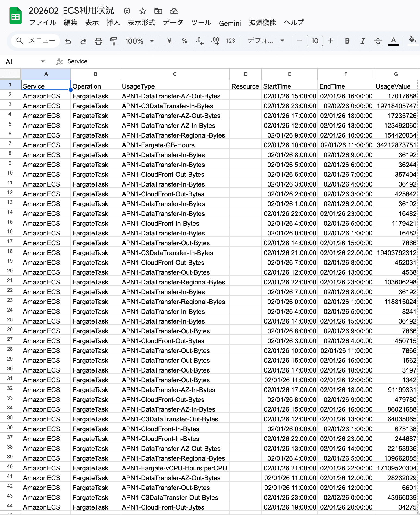Select the paint format roller
The width and height of the screenshot is (420, 515).
[113, 41]
